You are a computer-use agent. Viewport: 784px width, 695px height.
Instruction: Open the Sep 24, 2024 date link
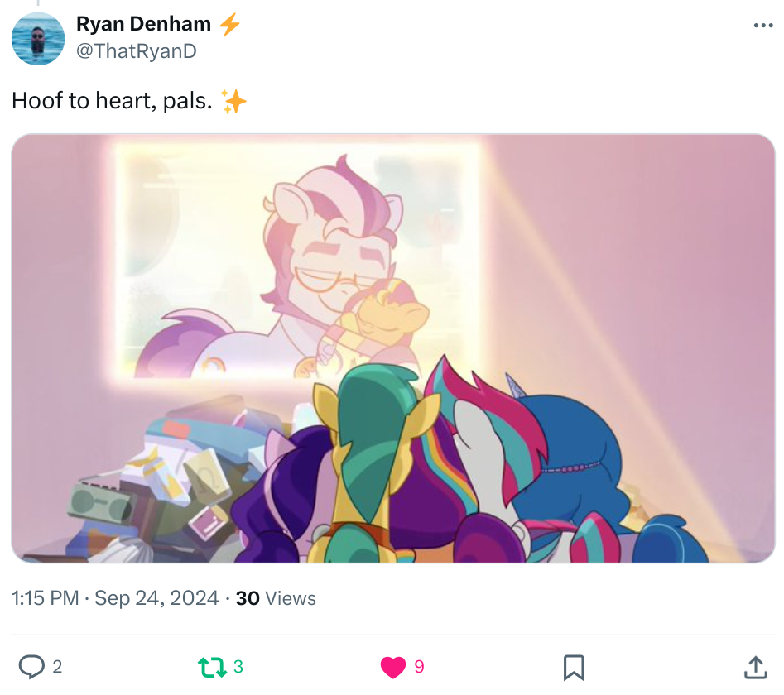pos(156,598)
